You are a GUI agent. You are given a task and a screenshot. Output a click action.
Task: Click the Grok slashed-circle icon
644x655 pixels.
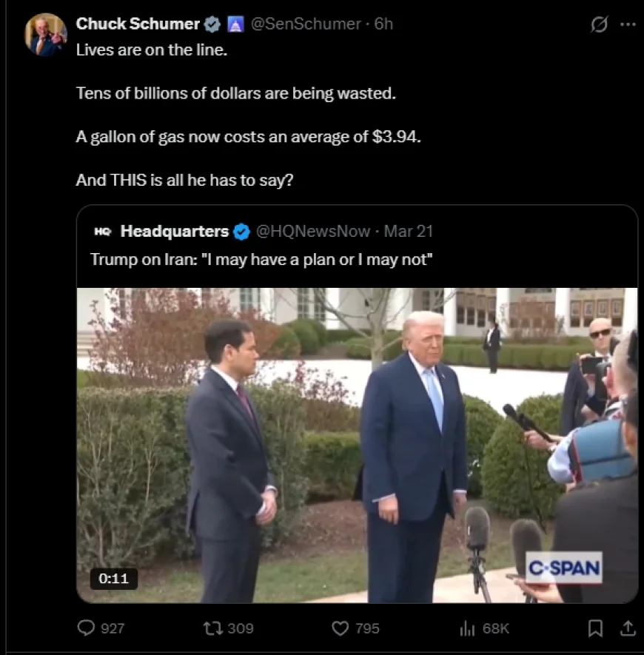[598, 24]
